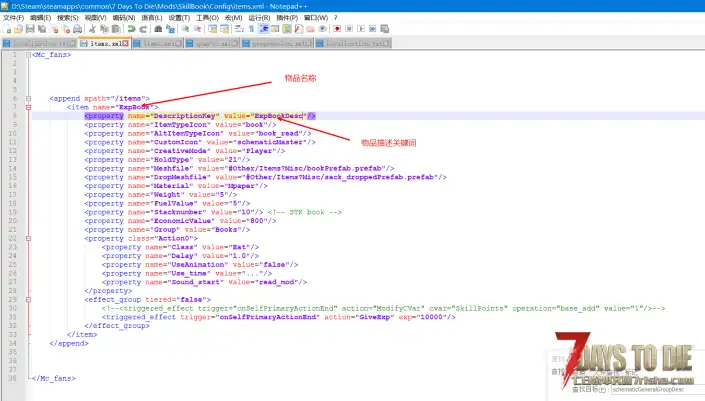Open the 视图(V) menu

95,18
